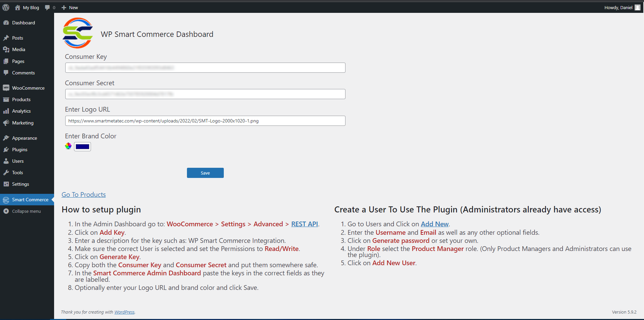Click the Media icon in sidebar
This screenshot has width=644, height=320.
coord(6,49)
